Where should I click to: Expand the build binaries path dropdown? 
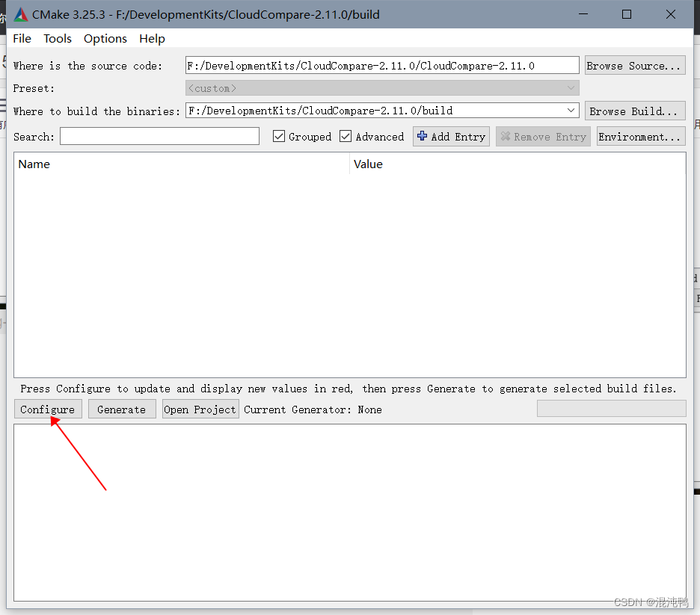pos(571,110)
